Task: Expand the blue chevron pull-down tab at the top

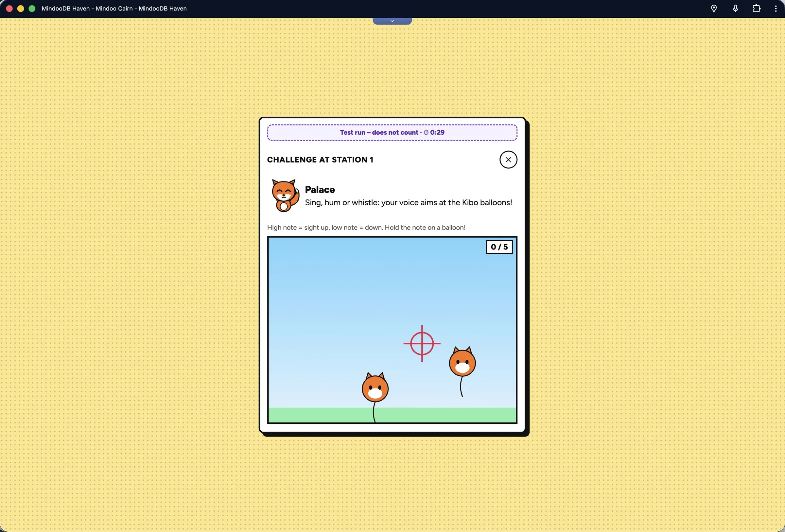Action: tap(392, 21)
